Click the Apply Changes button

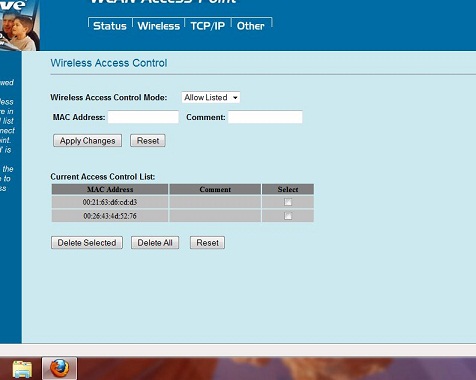pos(87,141)
